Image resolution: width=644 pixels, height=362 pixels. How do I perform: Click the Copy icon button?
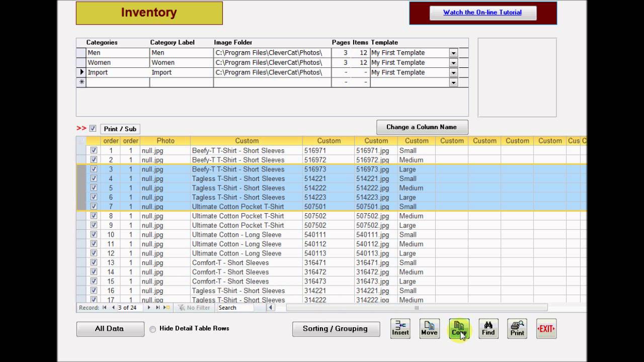[x=459, y=329]
